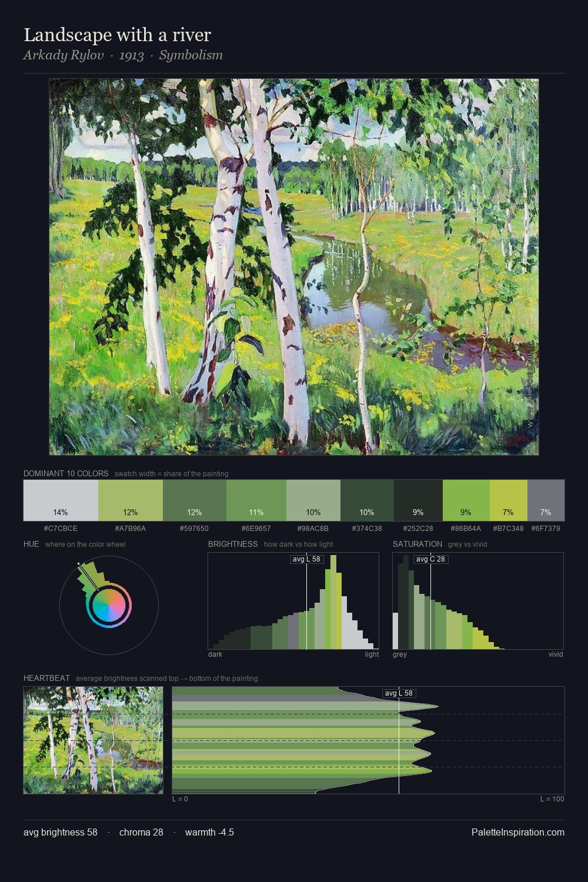Click the hex label #98AC8B
The height and width of the screenshot is (882, 588).
313,528
